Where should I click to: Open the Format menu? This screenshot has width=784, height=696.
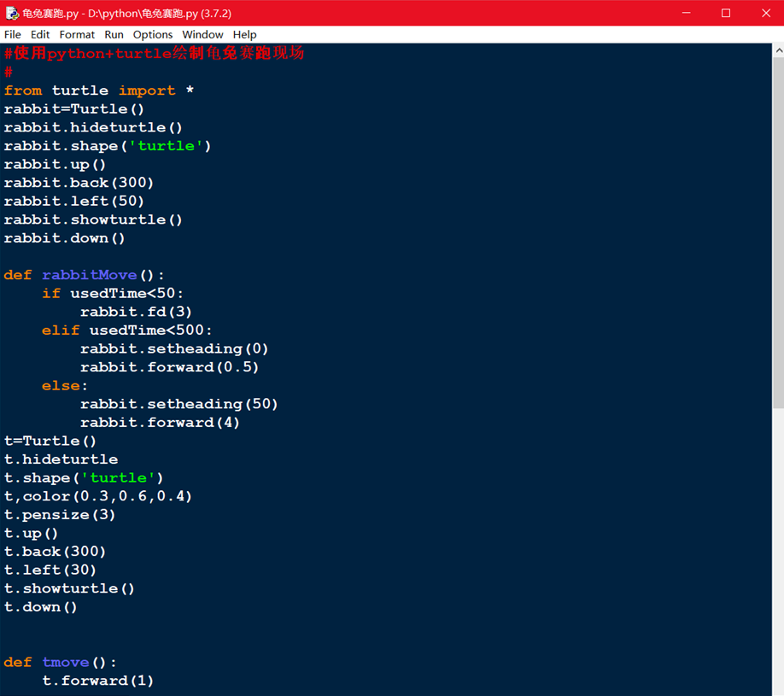tap(77, 34)
